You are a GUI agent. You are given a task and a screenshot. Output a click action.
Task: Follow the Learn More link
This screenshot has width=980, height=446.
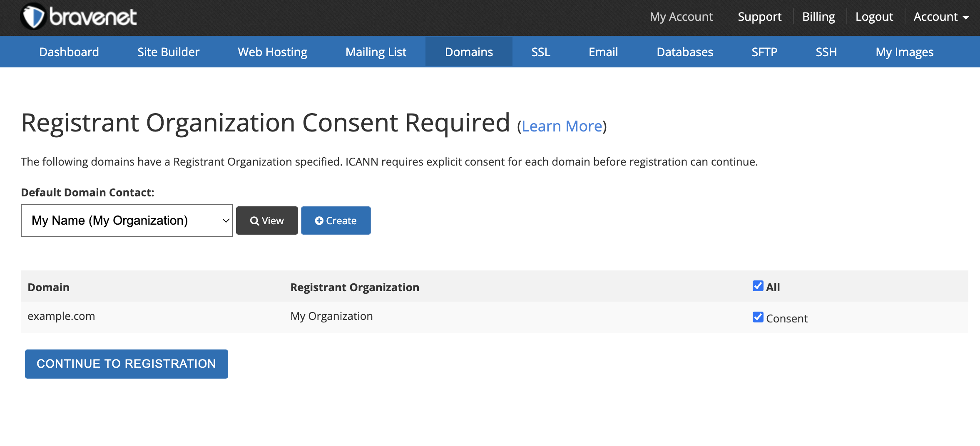(x=562, y=126)
